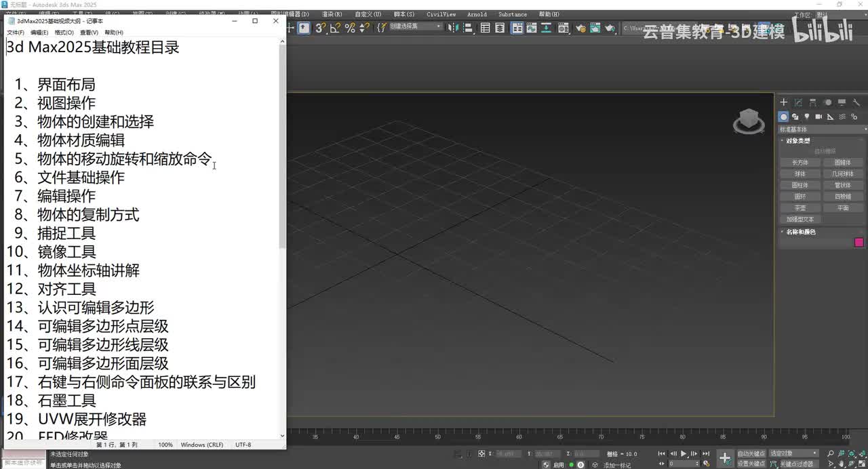
Task: Open the Curve Editor icon
Action: point(531,28)
